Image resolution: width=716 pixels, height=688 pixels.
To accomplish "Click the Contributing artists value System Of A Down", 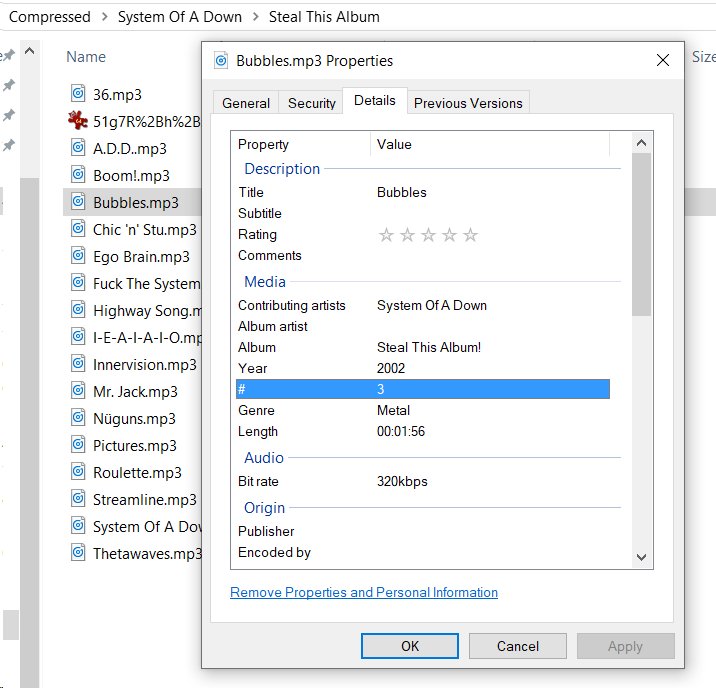I will click(x=432, y=305).
